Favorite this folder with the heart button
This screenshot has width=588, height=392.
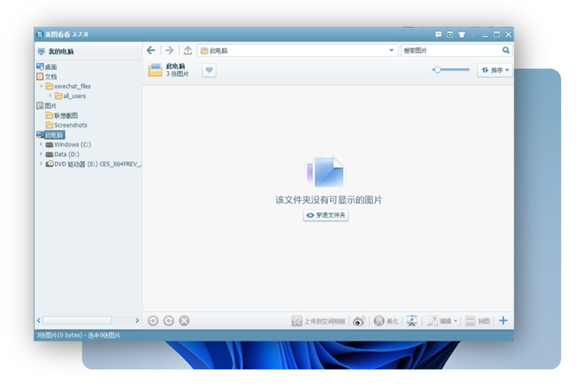click(209, 70)
